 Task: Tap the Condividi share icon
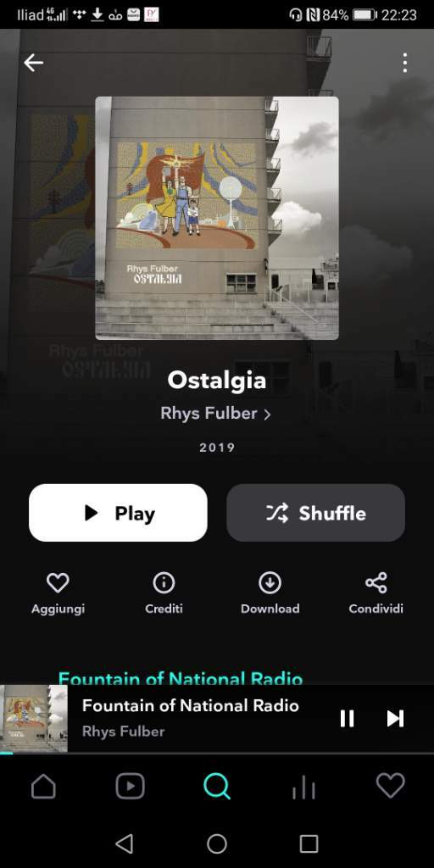[x=376, y=583]
